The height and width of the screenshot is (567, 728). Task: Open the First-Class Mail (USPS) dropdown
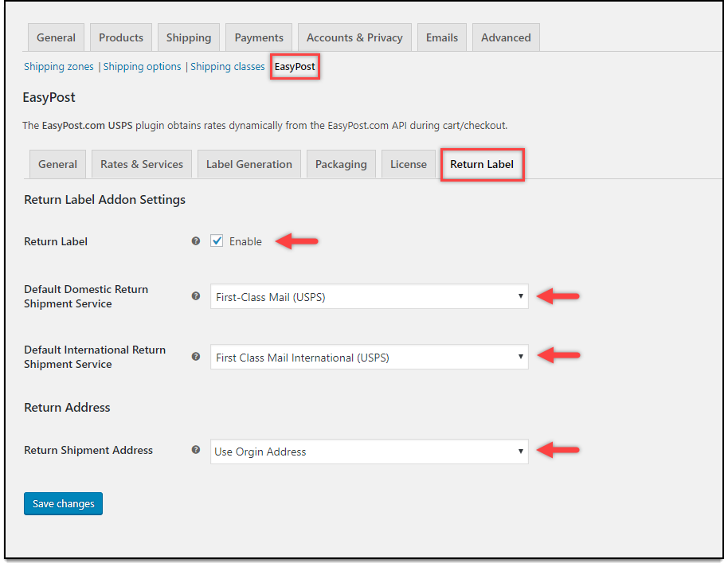[x=369, y=297]
